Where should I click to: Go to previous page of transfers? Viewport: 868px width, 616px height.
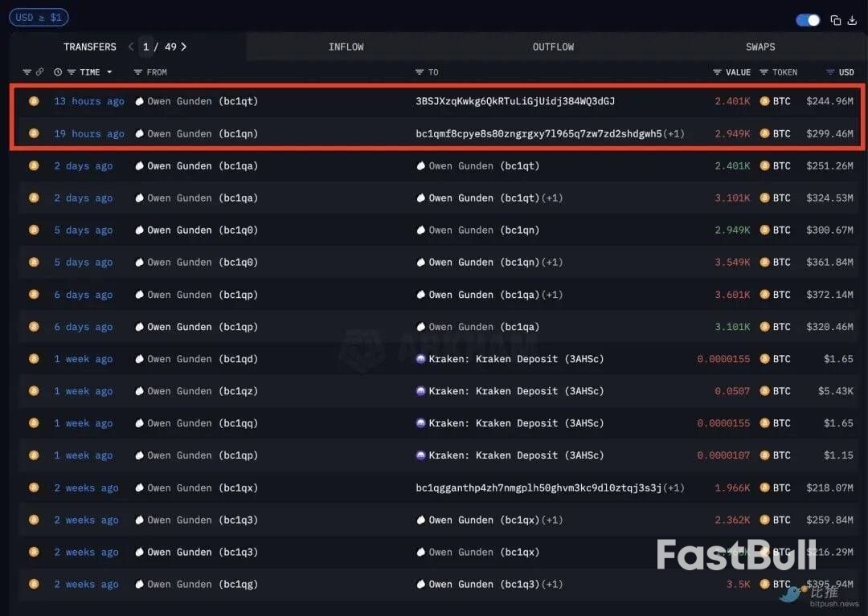[131, 47]
